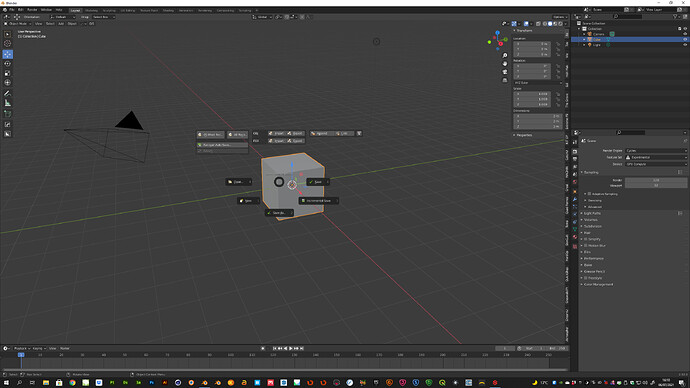Select the Move tool in left toolbar
This screenshot has width=690, height=388.
tap(7, 54)
